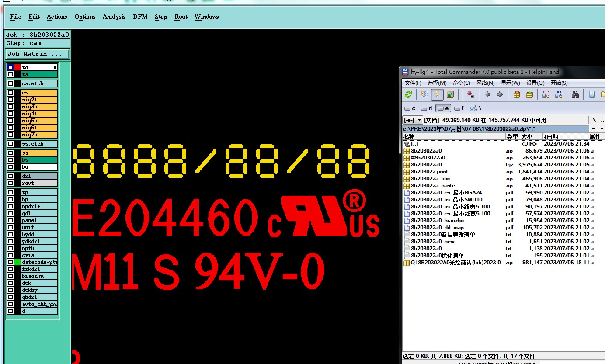Viewport: 605px width, 364px height.
Task: Toggle the 'sig5b' layer checkbox
Action: pyautogui.click(x=10, y=121)
